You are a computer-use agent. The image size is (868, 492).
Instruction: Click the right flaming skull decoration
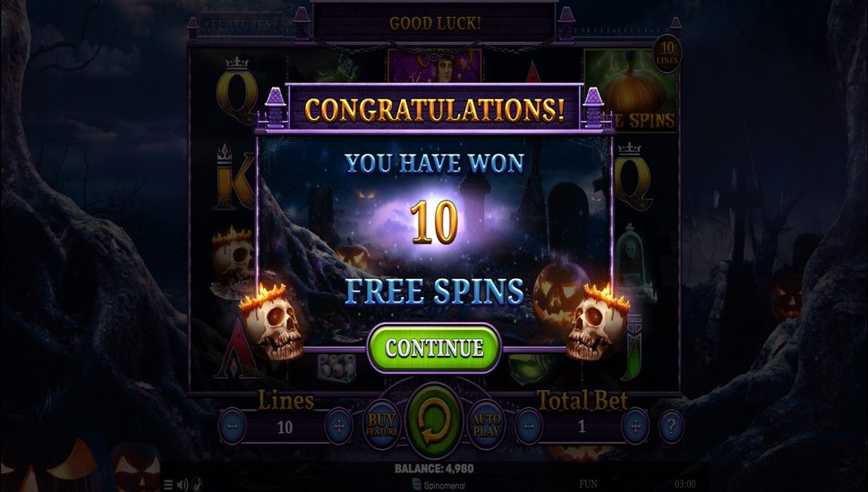pos(598,321)
